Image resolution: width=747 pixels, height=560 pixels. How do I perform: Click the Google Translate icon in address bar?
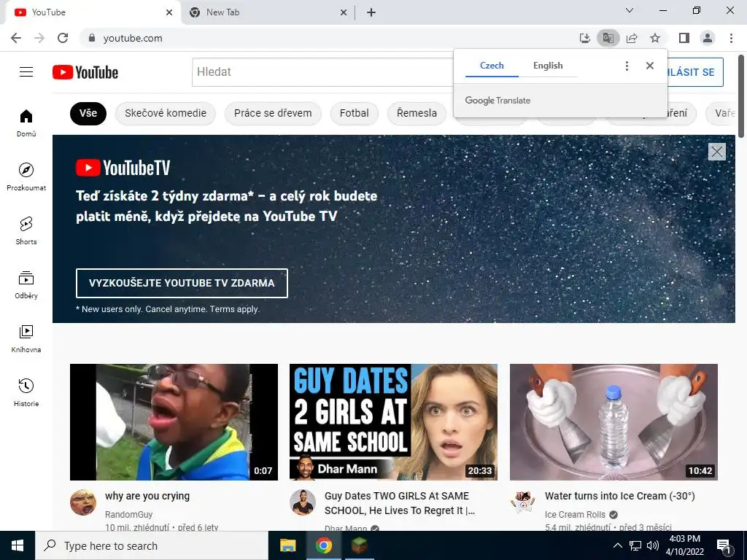pyautogui.click(x=608, y=38)
